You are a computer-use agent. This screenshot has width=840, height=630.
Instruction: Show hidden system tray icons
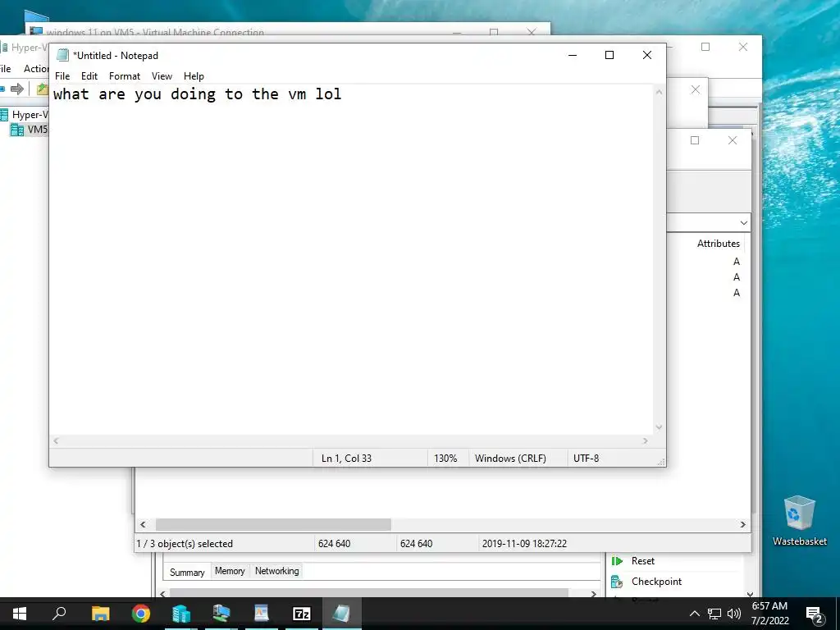[x=694, y=614]
